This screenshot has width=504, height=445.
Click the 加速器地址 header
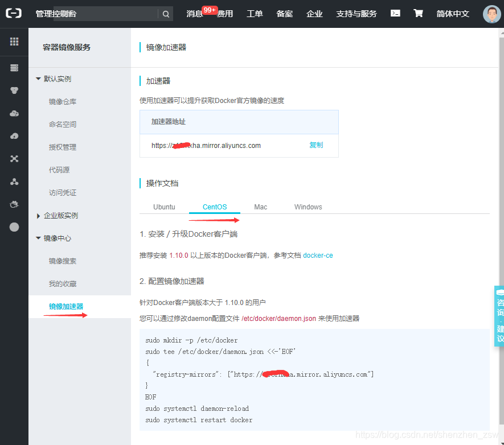pyautogui.click(x=169, y=122)
